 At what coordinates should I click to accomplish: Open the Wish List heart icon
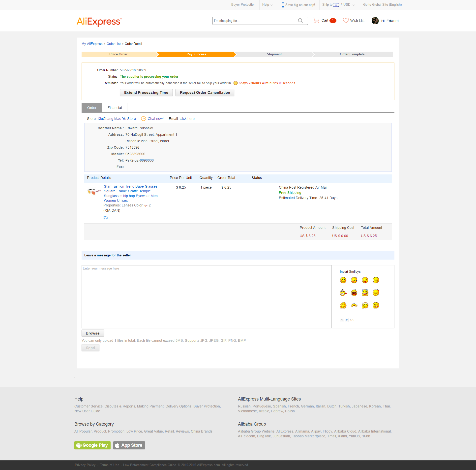click(x=346, y=21)
